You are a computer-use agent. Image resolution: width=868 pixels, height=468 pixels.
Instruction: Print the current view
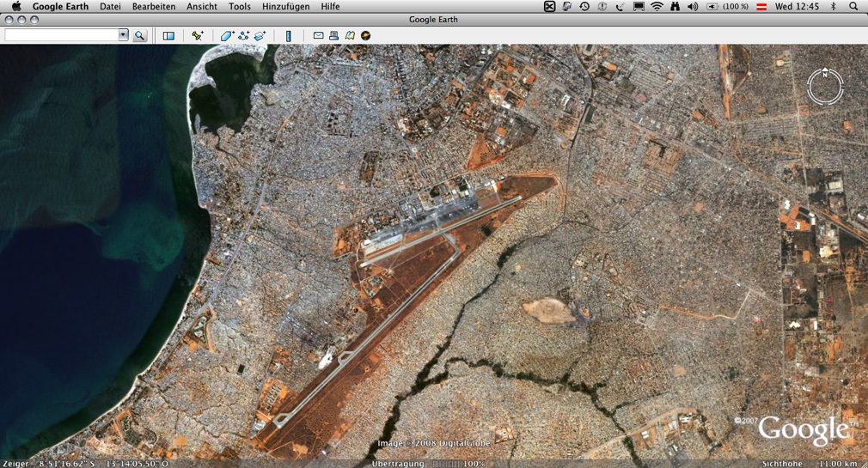[333, 36]
